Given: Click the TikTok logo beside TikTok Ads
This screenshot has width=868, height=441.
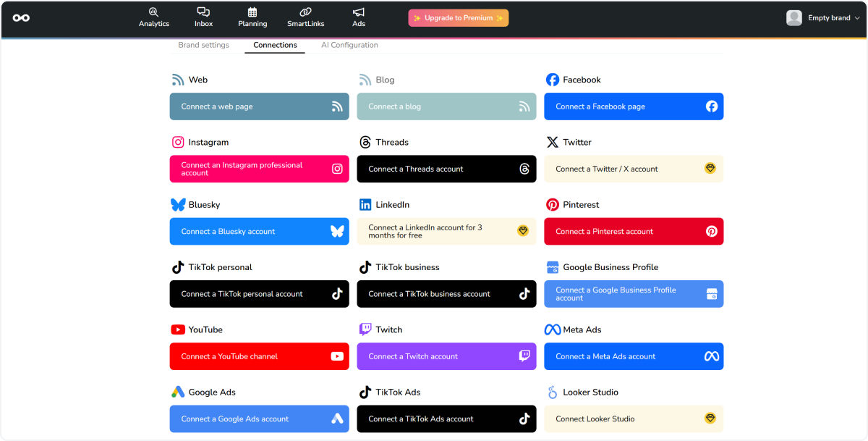Looking at the screenshot, I should point(365,392).
